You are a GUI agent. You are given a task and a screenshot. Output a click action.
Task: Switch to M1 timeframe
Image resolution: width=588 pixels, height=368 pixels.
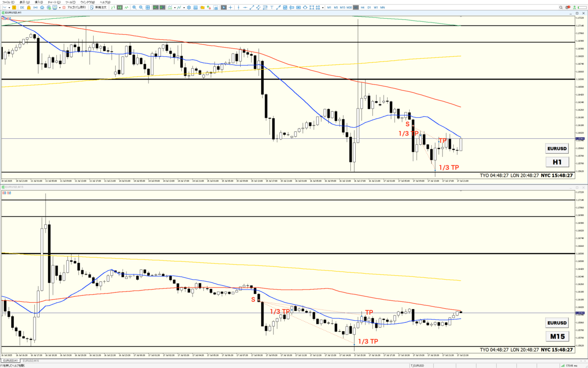(329, 7)
